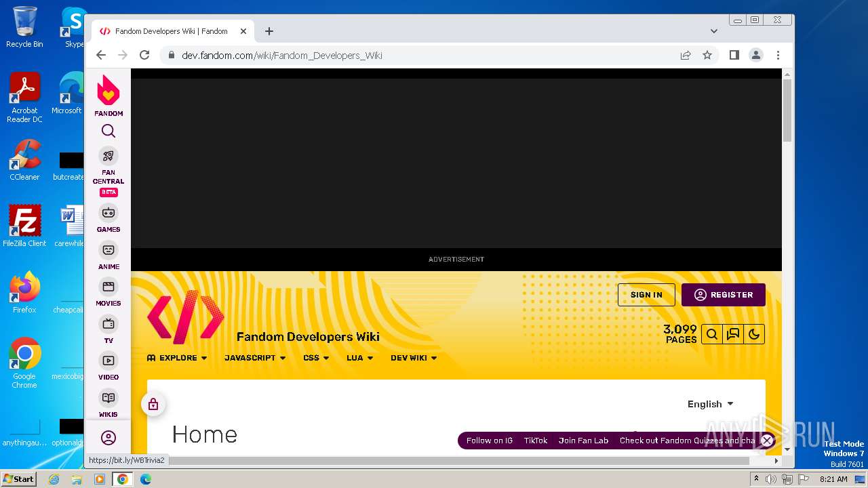Open Chrome tab search chevron
Image resolution: width=868 pixels, height=488 pixels.
[x=714, y=31]
